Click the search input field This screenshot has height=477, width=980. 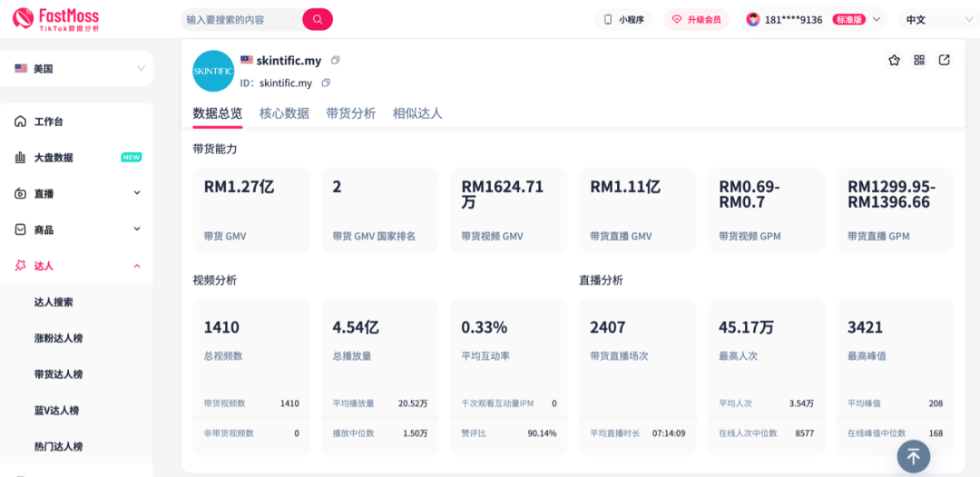(242, 19)
